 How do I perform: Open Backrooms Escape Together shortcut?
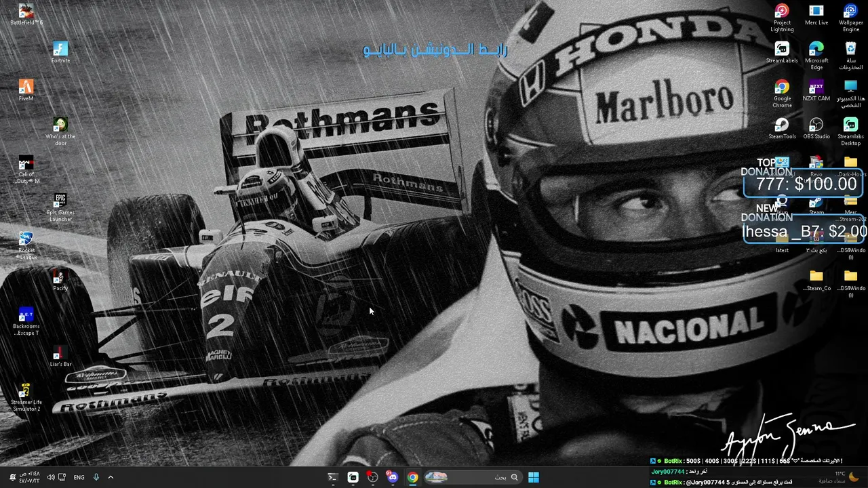[x=26, y=321]
